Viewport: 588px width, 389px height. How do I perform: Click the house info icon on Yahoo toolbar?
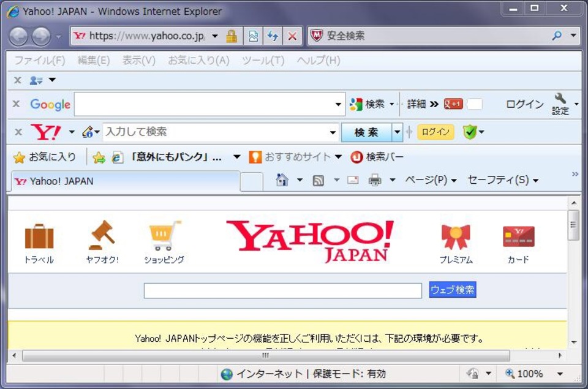pyautogui.click(x=88, y=132)
